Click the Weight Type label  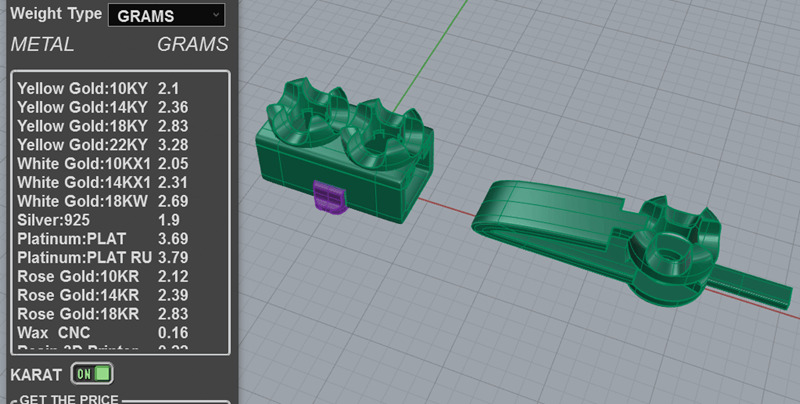pos(56,14)
